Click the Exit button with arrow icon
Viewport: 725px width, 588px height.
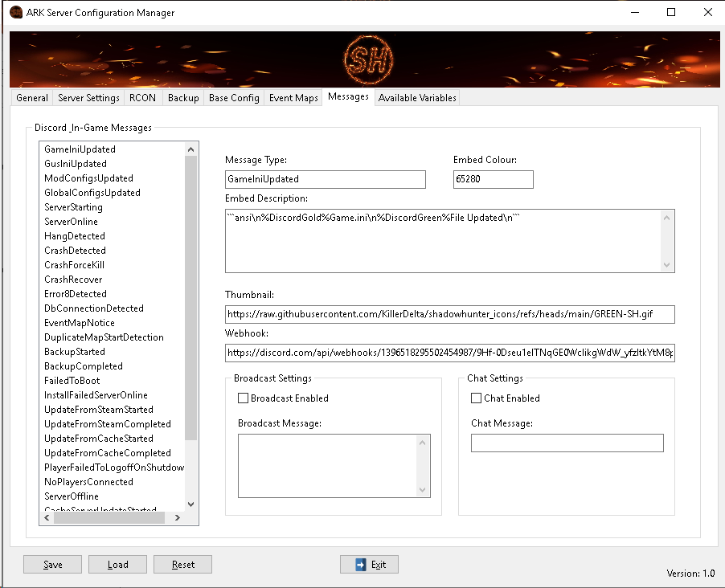click(x=369, y=565)
